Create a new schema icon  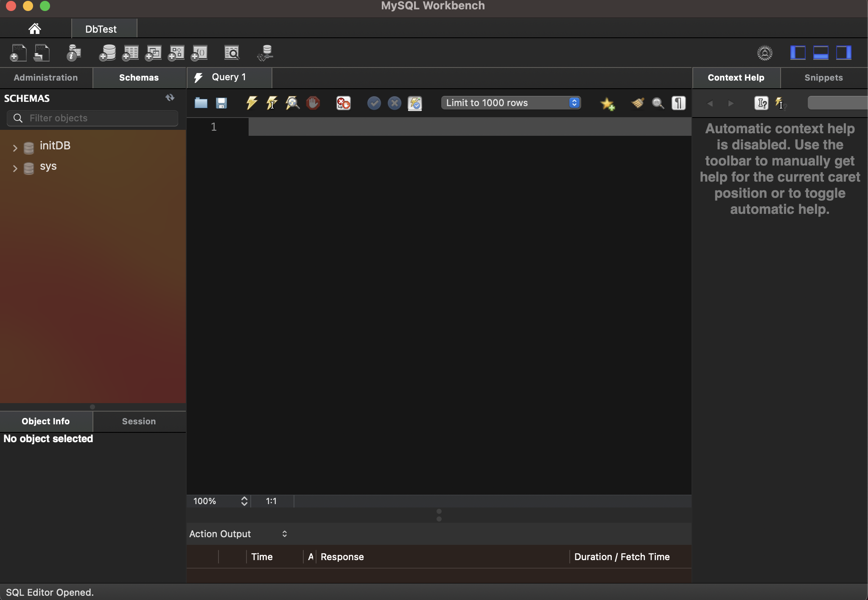(107, 53)
